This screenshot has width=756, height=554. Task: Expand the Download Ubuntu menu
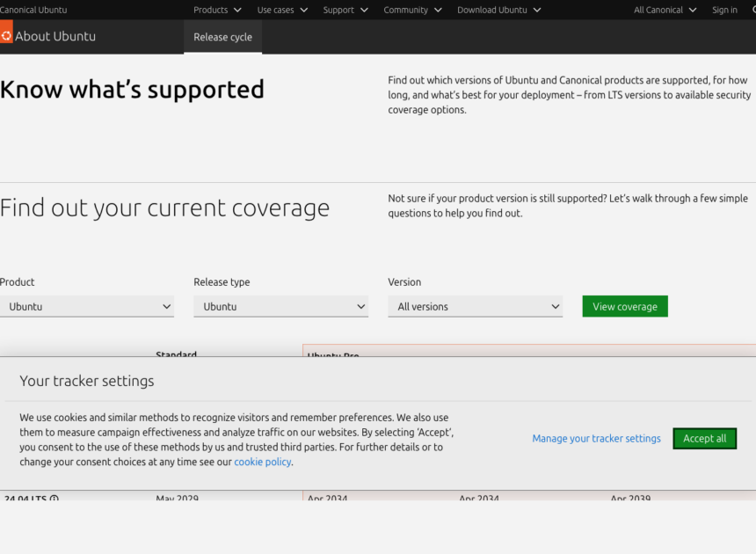point(498,10)
